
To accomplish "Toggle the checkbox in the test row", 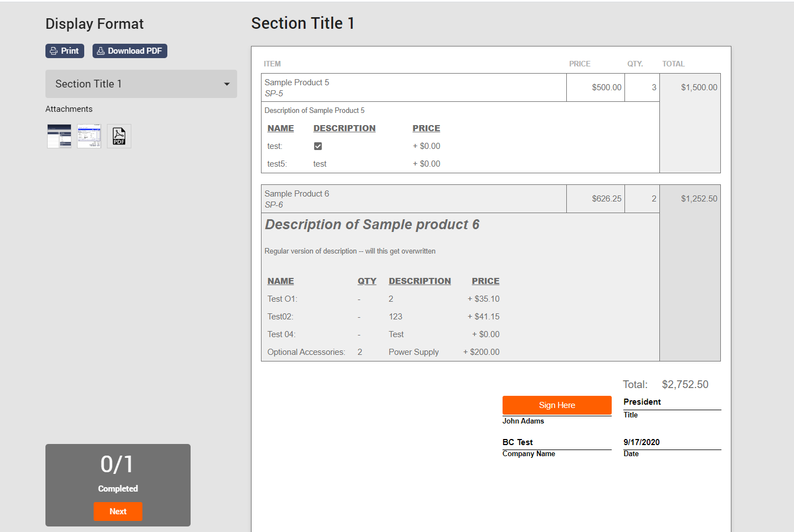I will coord(318,146).
